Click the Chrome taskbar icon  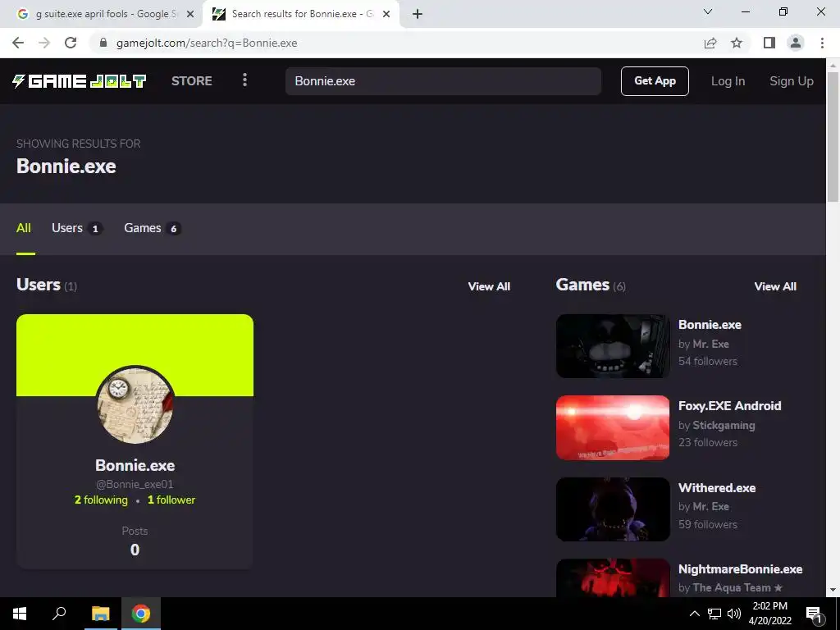(x=141, y=614)
